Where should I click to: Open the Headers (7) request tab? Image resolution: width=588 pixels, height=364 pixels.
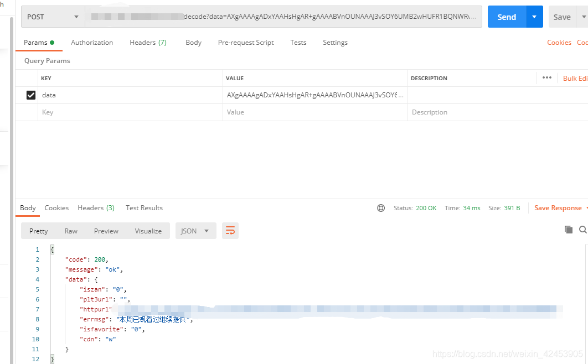pos(148,42)
